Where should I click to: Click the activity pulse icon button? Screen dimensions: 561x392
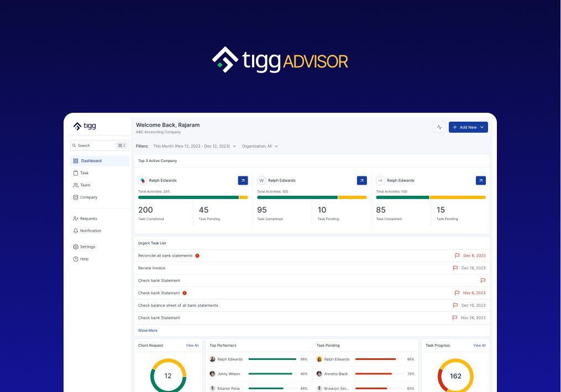click(x=439, y=127)
